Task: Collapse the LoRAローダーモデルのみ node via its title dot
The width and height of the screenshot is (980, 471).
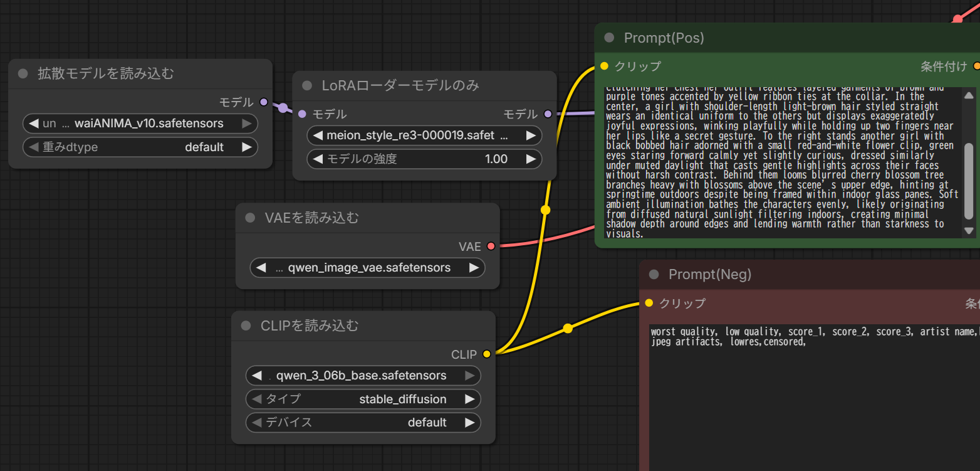Action: coord(307,85)
